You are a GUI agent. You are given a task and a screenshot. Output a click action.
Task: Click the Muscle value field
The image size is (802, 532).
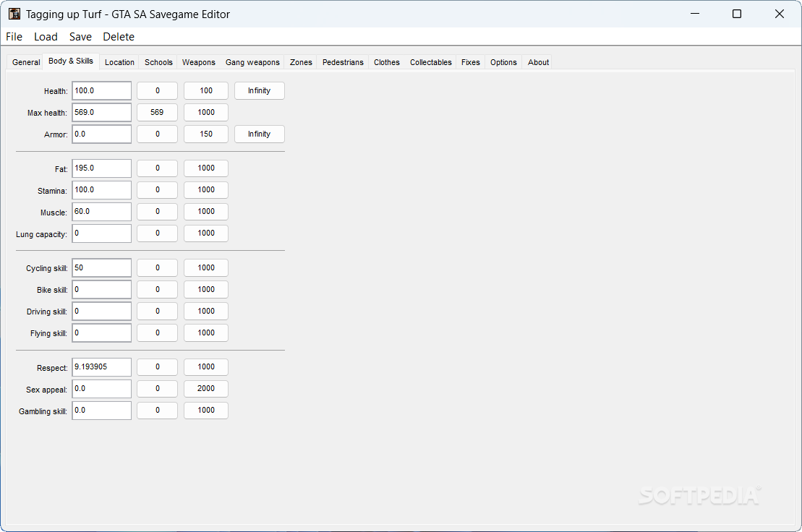pos(102,212)
